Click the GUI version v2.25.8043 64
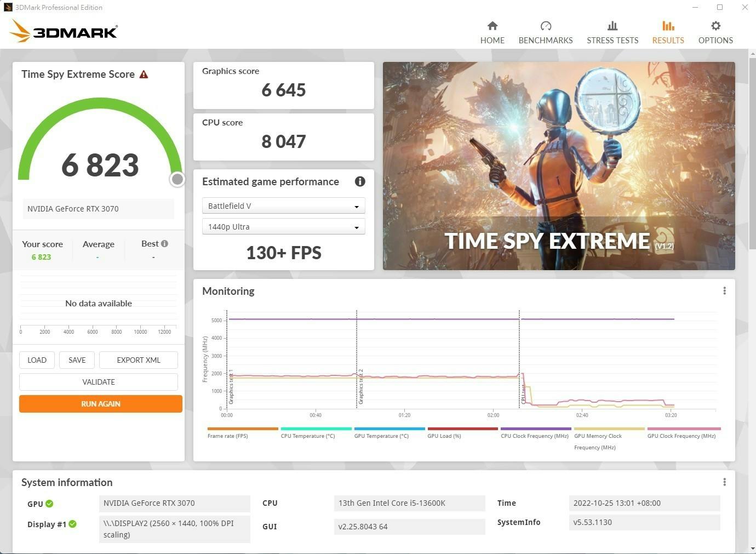This screenshot has height=554, width=756. point(409,527)
